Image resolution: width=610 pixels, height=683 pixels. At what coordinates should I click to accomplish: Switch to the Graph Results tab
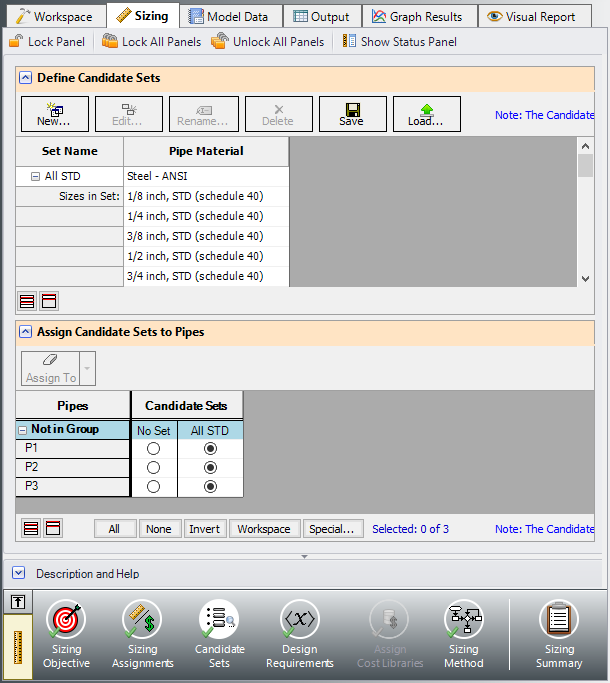(x=417, y=16)
